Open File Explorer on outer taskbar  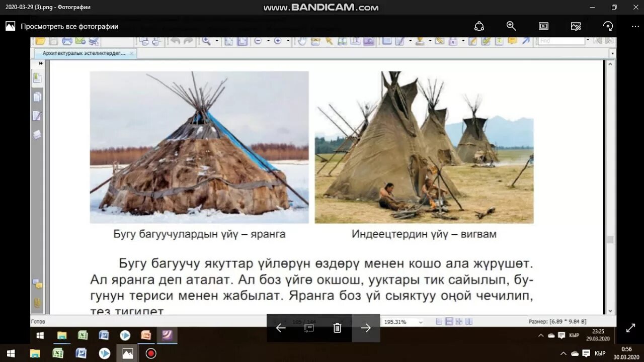pos(35,353)
